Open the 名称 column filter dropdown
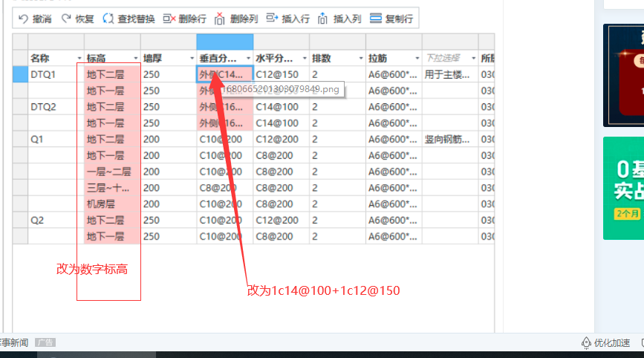This screenshot has height=358, width=644. coord(79,58)
